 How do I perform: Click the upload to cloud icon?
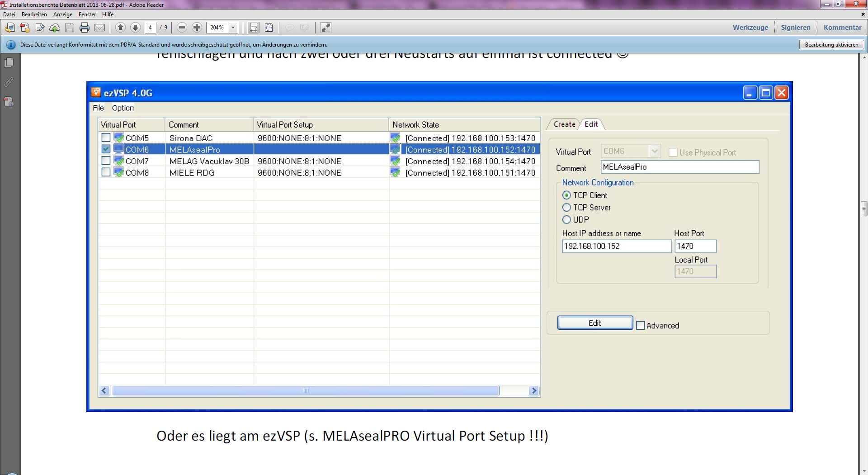pyautogui.click(x=55, y=28)
